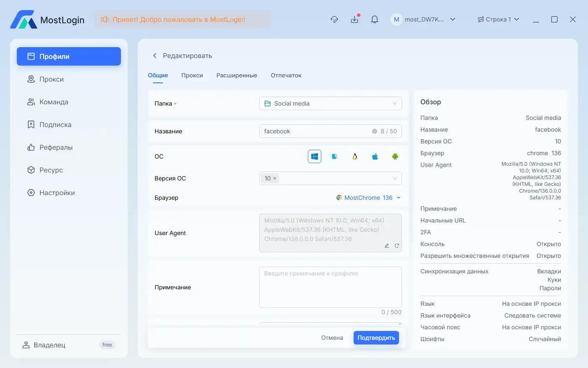Click the 'Консоль' overview label
The image size is (588, 368).
433,244
